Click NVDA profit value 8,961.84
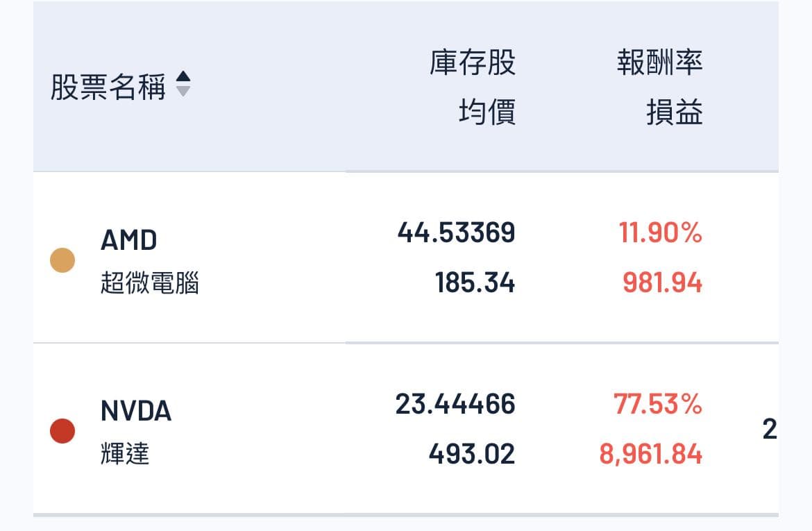This screenshot has width=812, height=531. tap(651, 454)
